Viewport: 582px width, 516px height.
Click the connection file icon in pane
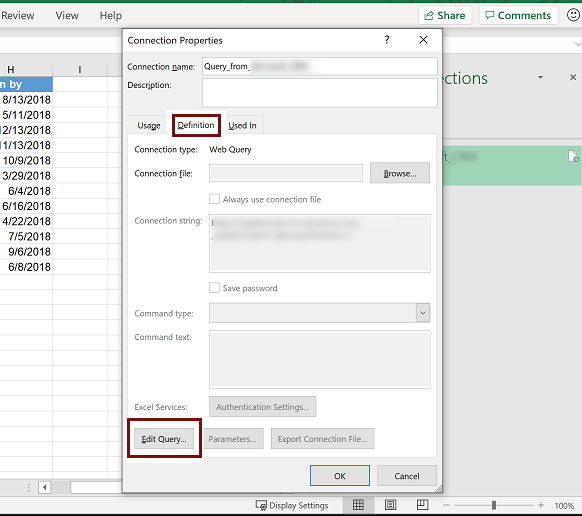coord(573,156)
